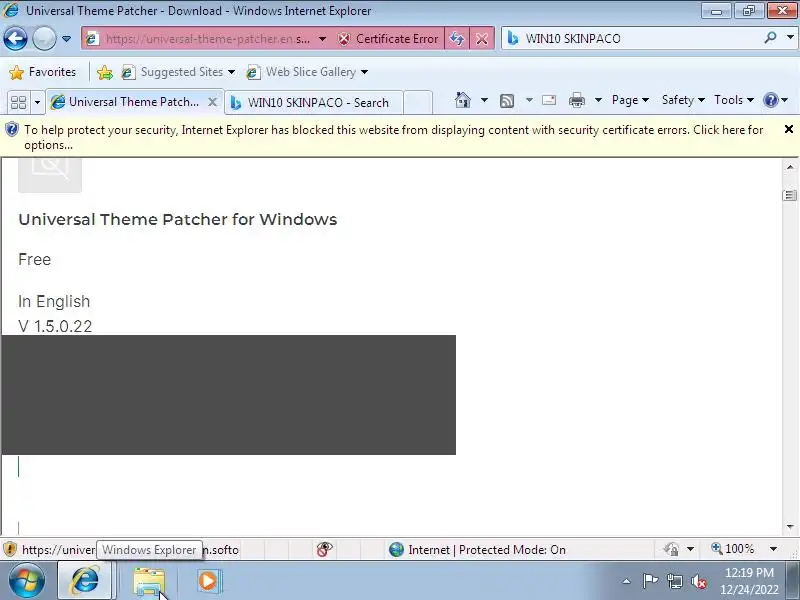Expand the Print options dropdown arrow
The width and height of the screenshot is (800, 600).
(x=598, y=100)
